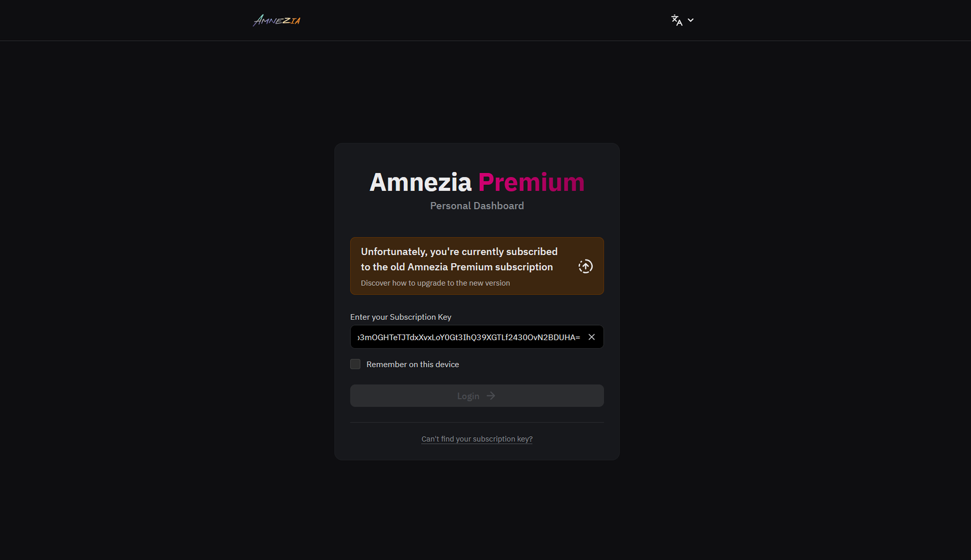
Task: Click the pink "Premium" title word
Action: (531, 182)
